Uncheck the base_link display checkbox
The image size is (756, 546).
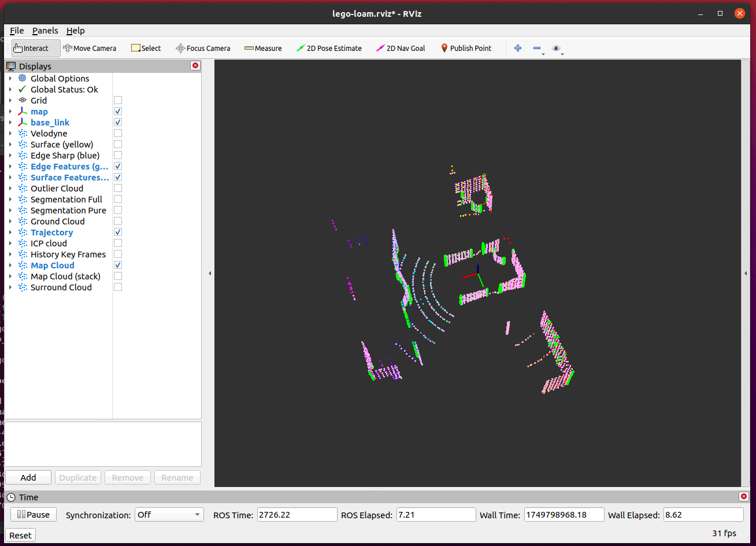pyautogui.click(x=118, y=122)
